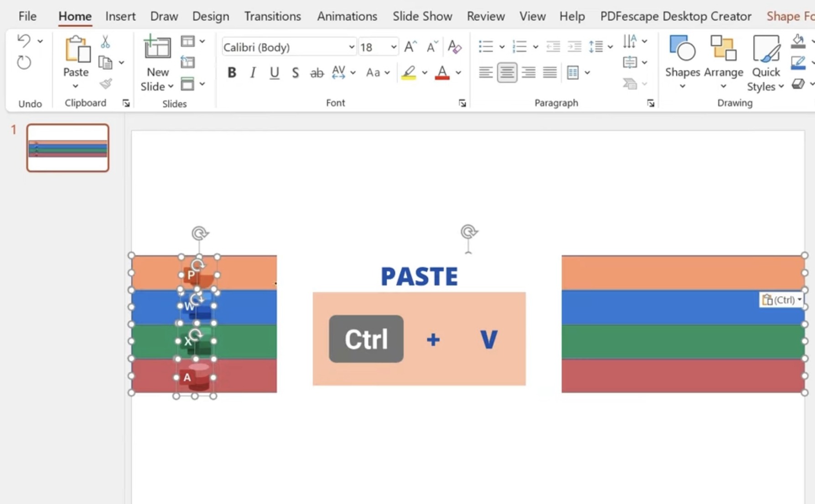Open the Clipboard pane launcher
This screenshot has height=504, width=815.
[126, 103]
